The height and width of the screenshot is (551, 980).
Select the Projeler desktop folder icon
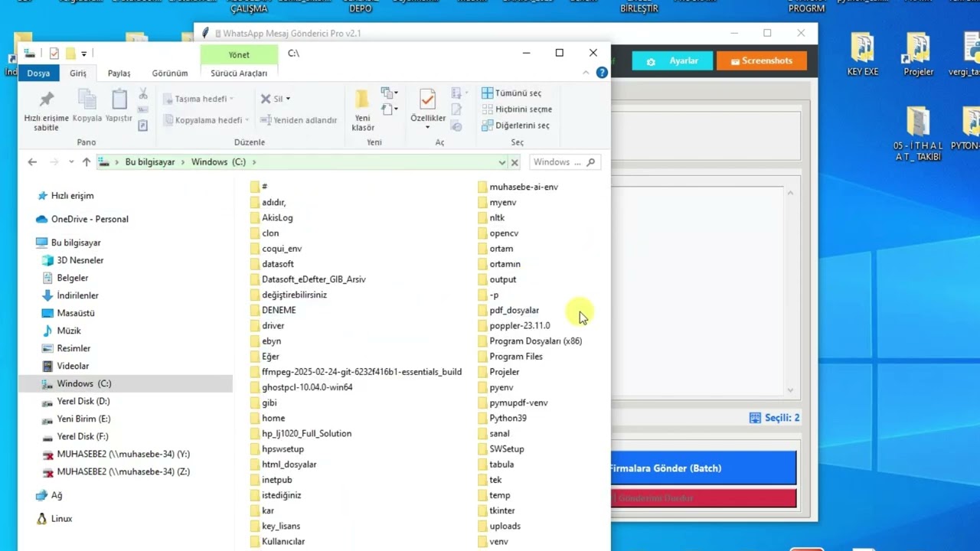tap(918, 54)
